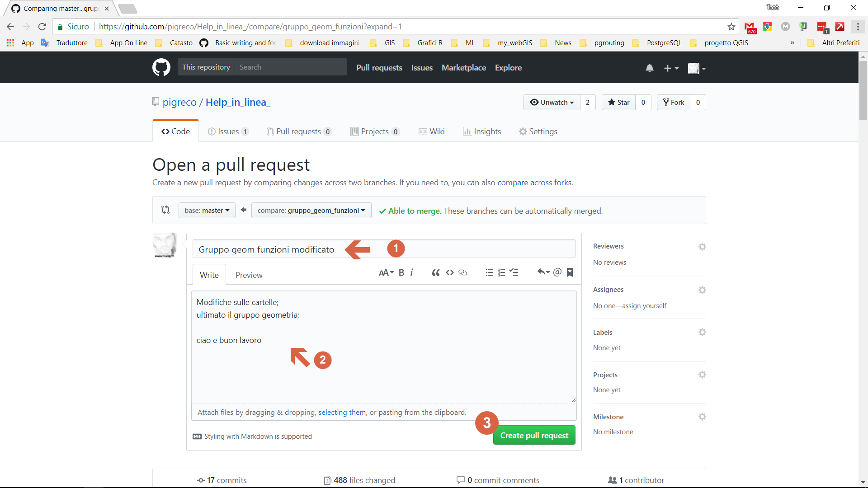The width and height of the screenshot is (868, 488).
Task: Star the Help_in_linea_ repository
Action: tap(619, 103)
